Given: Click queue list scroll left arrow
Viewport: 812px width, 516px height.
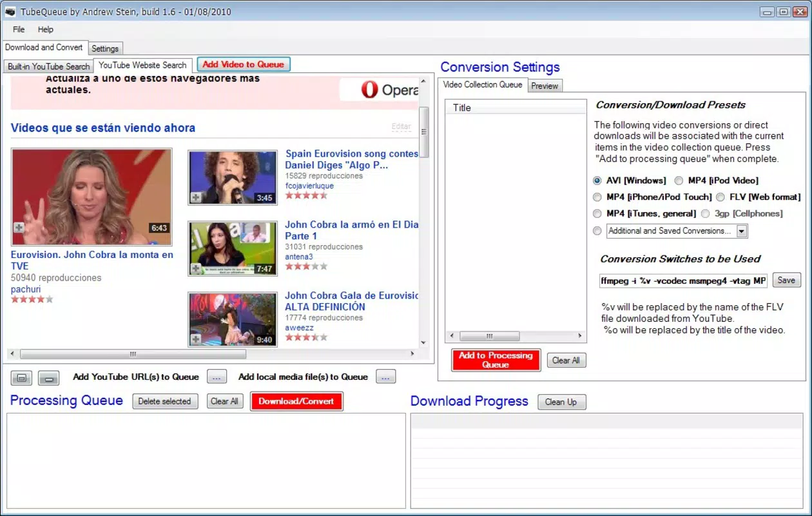Looking at the screenshot, I should [x=451, y=336].
